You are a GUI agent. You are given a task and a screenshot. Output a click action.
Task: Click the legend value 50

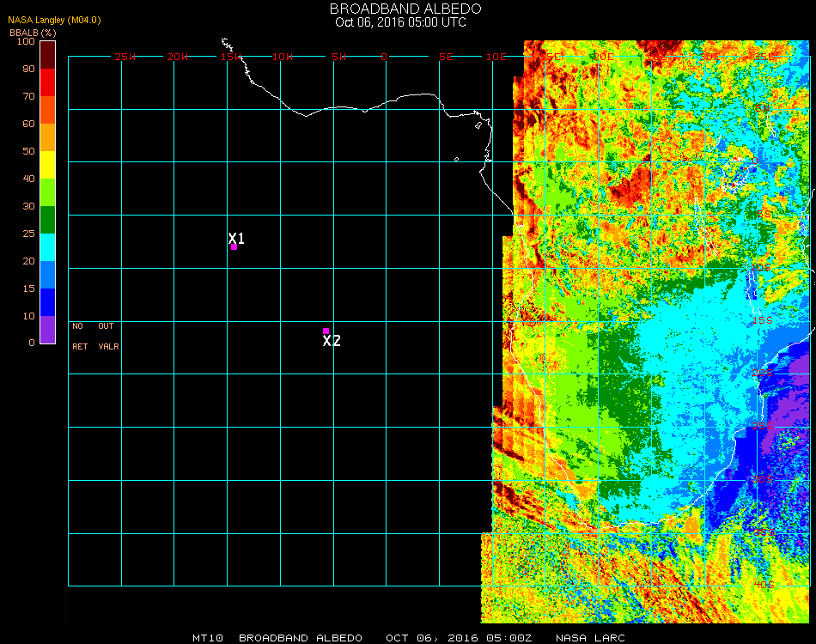point(28,151)
